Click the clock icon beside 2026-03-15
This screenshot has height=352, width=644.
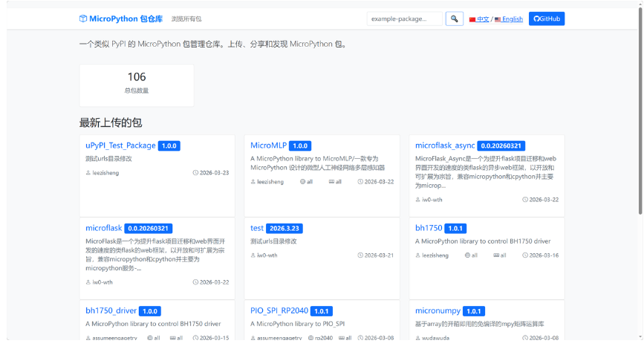point(195,338)
